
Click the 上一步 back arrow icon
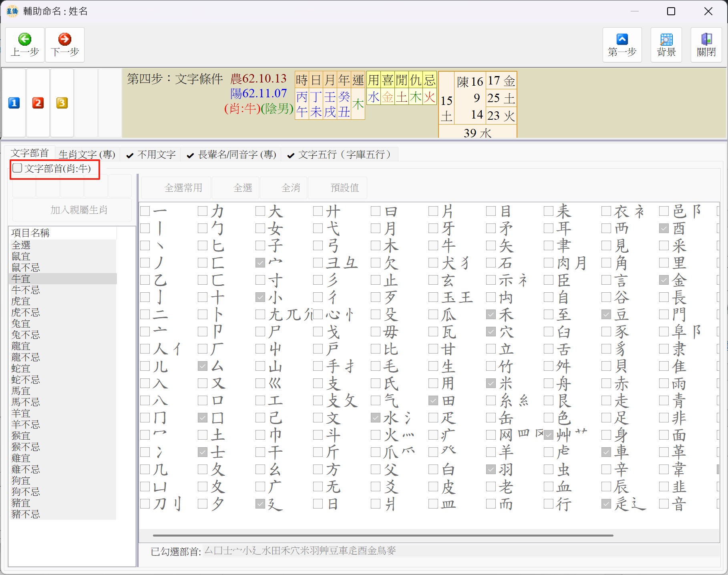[25, 39]
